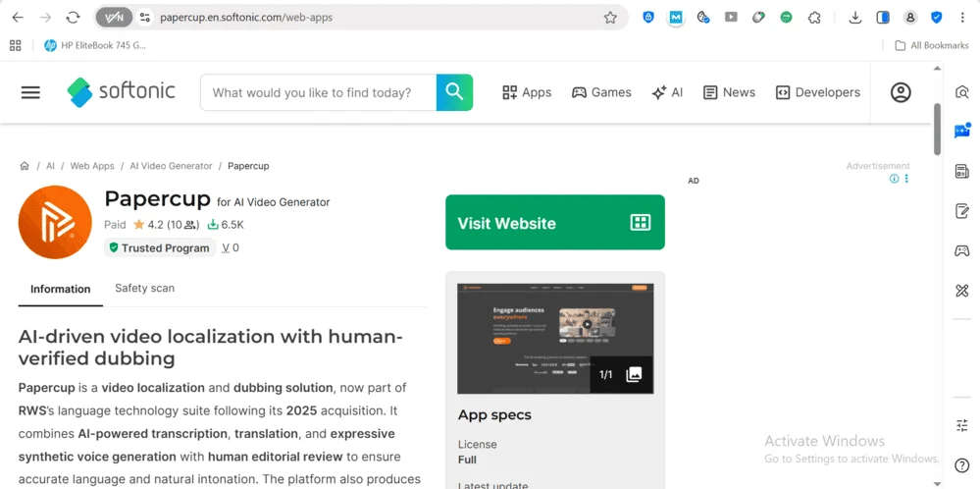Image resolution: width=980 pixels, height=489 pixels.
Task: Click the V 0 version label
Action: (231, 247)
